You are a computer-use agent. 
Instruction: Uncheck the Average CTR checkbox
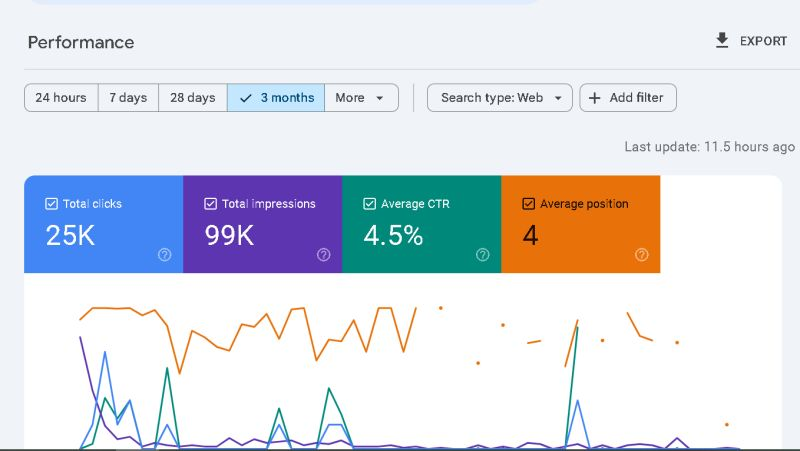(369, 204)
